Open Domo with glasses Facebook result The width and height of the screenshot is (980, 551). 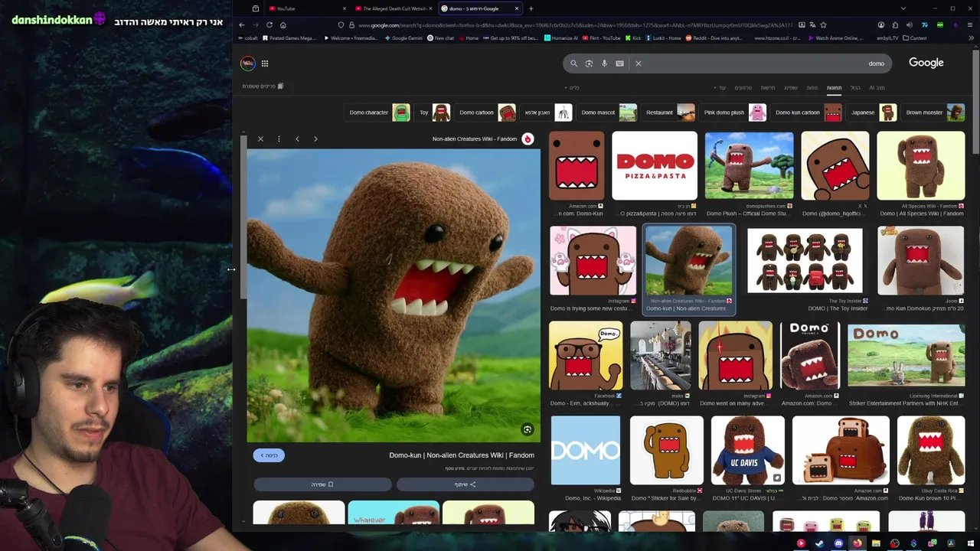(586, 356)
